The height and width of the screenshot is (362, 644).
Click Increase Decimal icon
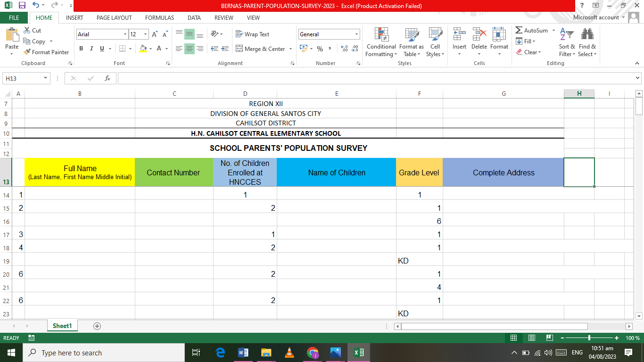click(344, 49)
